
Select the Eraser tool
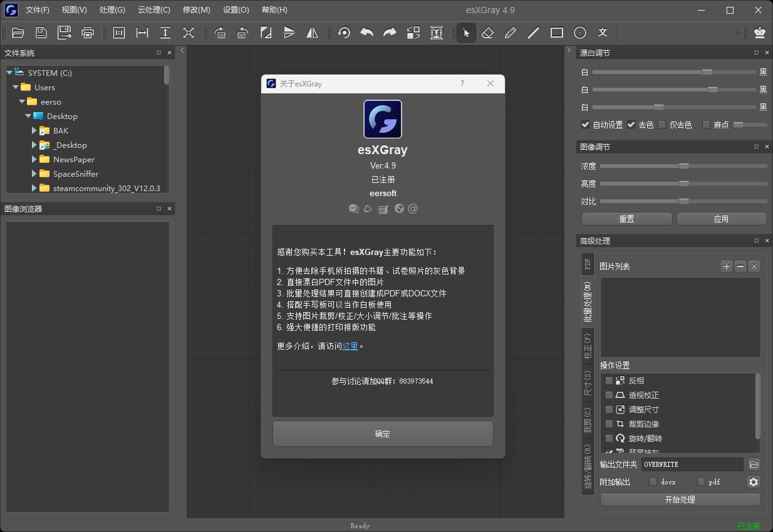coord(487,33)
